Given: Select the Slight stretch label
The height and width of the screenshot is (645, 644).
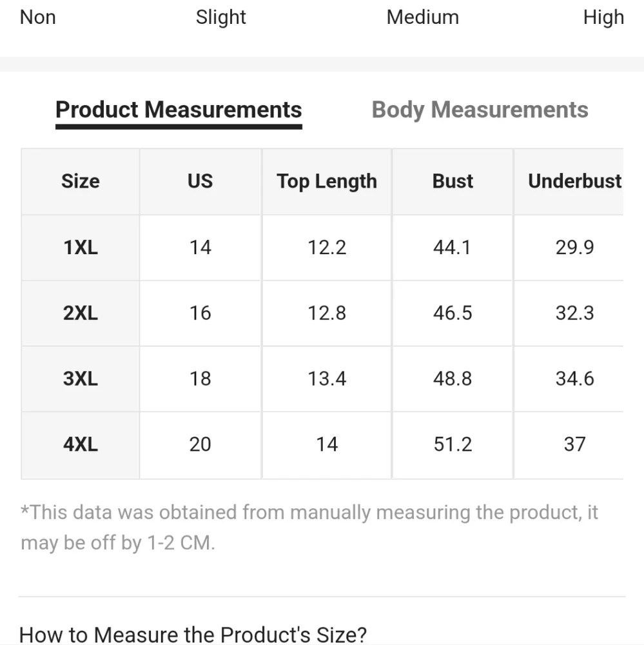Looking at the screenshot, I should (x=221, y=17).
